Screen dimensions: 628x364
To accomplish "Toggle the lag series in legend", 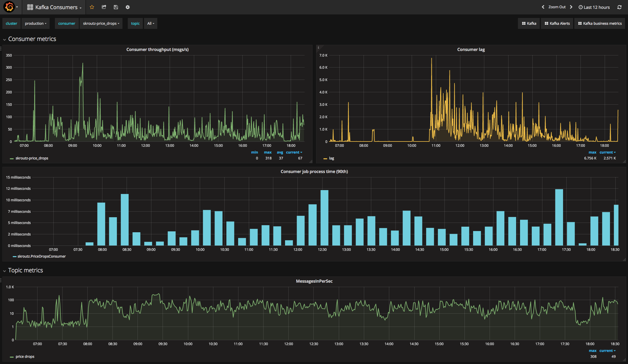I will pyautogui.click(x=331, y=158).
